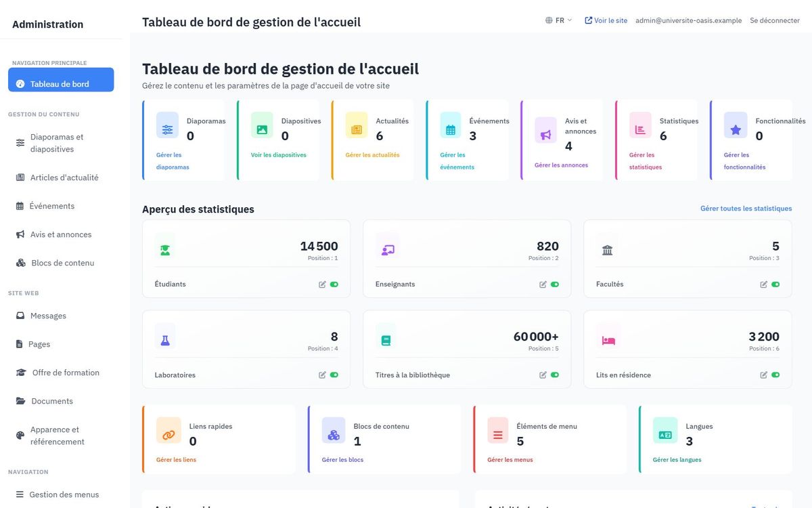
Task: Open Documents in sidebar
Action: point(61,401)
